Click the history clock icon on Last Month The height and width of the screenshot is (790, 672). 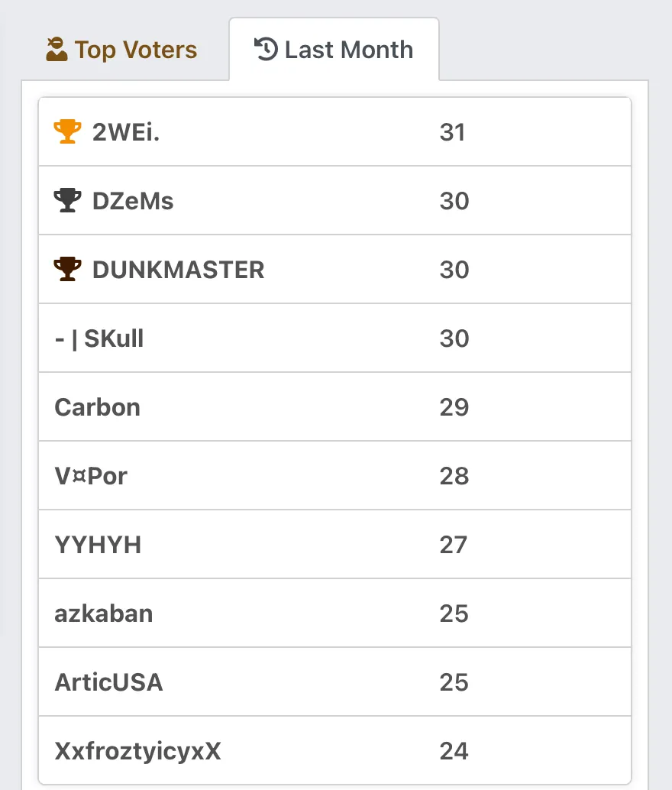(266, 50)
